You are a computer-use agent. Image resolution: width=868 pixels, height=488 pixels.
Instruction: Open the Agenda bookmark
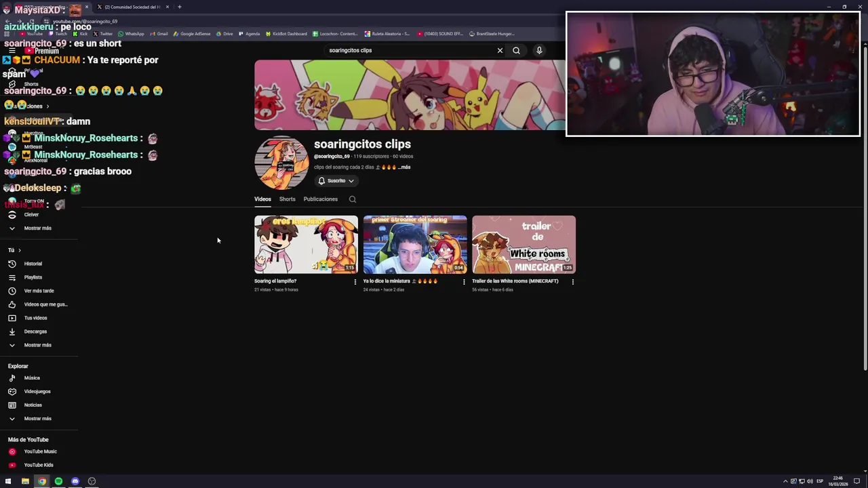tap(249, 34)
